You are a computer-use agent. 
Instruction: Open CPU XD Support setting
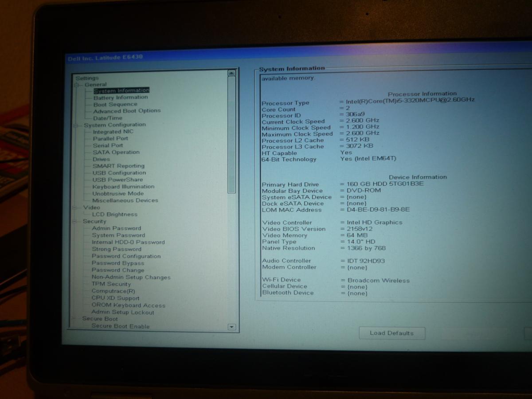[x=115, y=298]
